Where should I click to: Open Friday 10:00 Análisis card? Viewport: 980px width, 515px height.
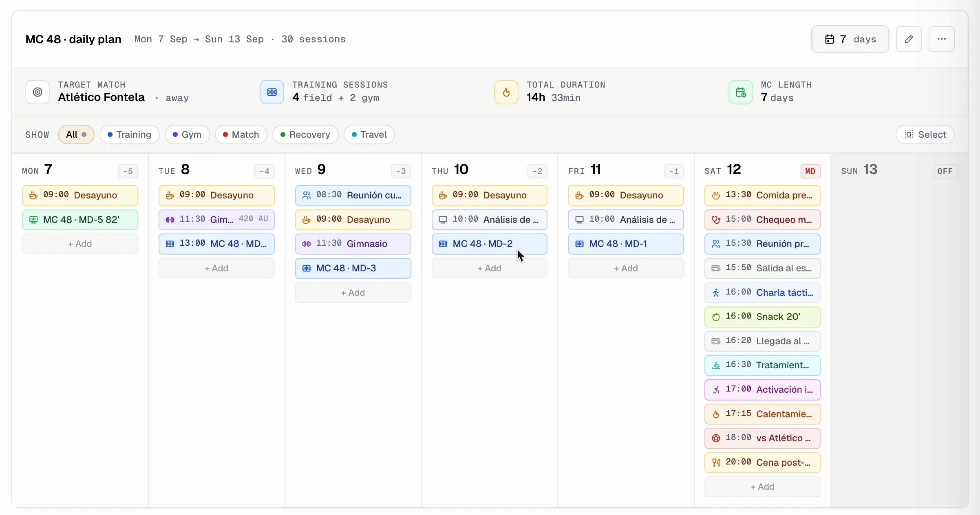[626, 220]
